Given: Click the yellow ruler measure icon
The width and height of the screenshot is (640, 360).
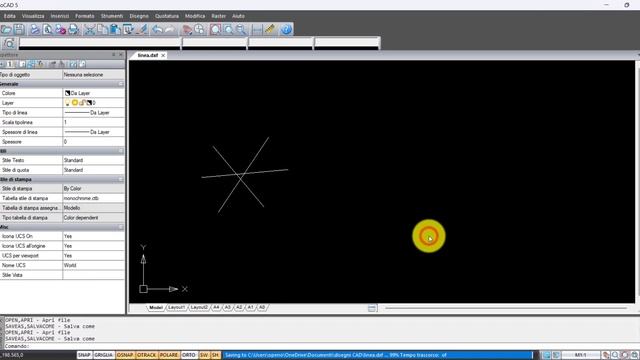Looking at the screenshot, I should [270, 29].
